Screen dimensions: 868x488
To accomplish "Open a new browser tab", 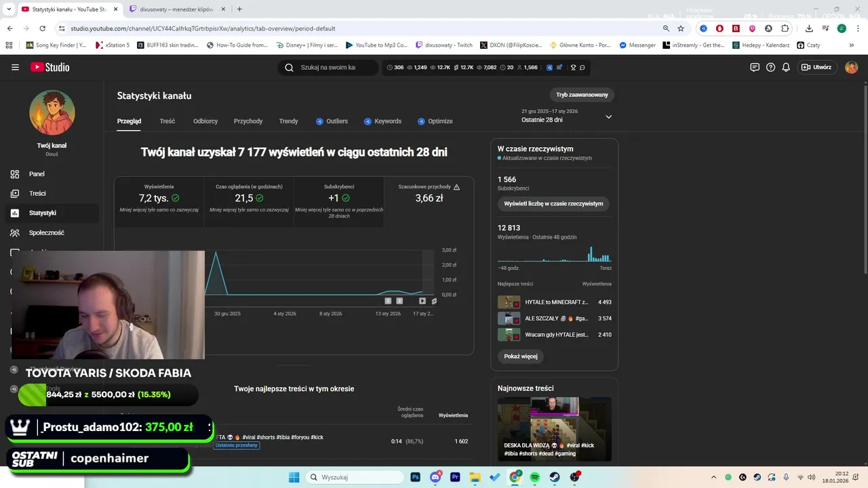I will coord(239,9).
